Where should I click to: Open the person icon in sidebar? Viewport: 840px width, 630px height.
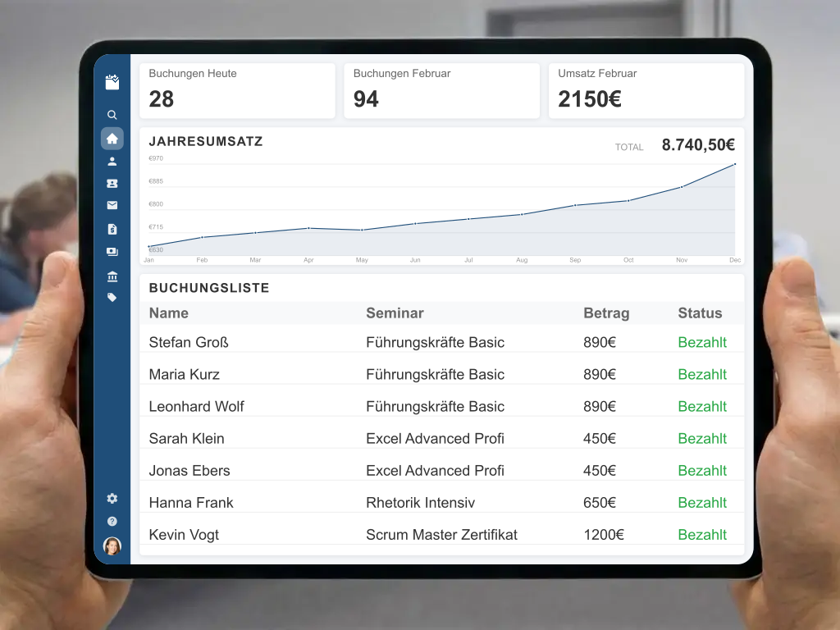[x=112, y=162]
